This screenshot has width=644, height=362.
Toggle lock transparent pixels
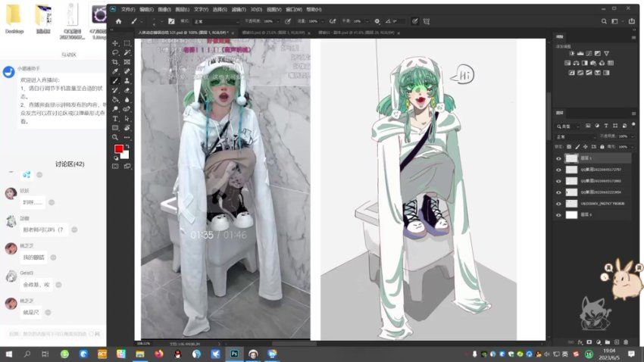[x=569, y=146]
